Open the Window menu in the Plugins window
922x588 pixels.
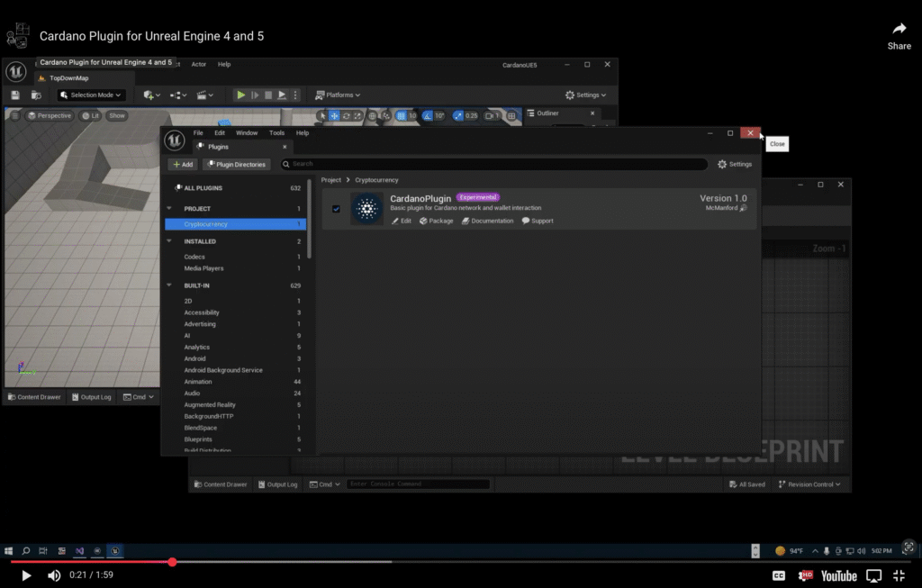pyautogui.click(x=247, y=133)
